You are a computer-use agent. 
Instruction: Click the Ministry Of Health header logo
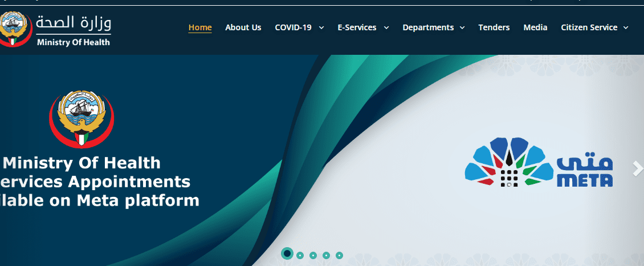[x=55, y=29]
